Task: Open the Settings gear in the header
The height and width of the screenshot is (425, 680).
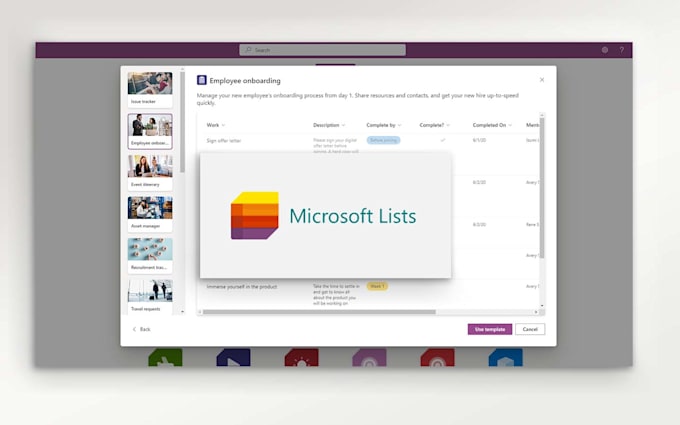Action: 605,50
